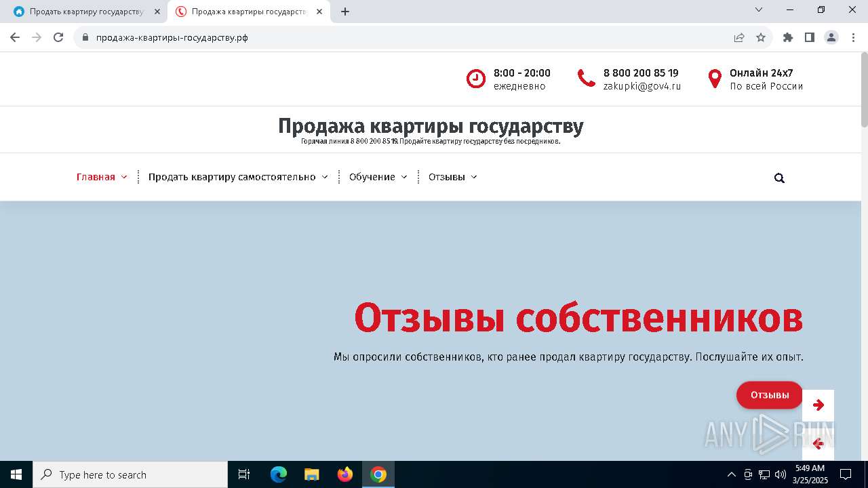The width and height of the screenshot is (868, 488).
Task: Expand the Отзывы menu chevron
Action: [474, 177]
